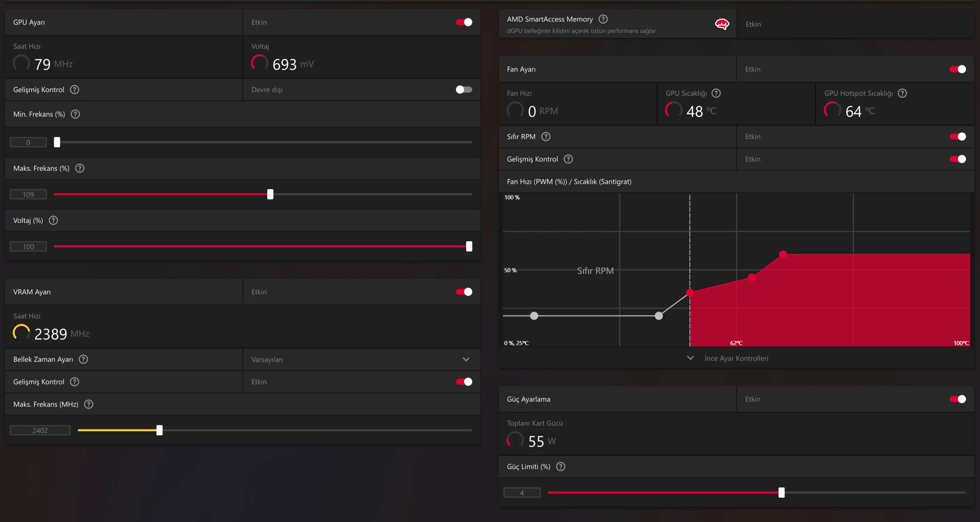Viewport: 980px width, 522px height.
Task: Click the VRAM Maks. Frekans value field
Action: click(x=40, y=430)
